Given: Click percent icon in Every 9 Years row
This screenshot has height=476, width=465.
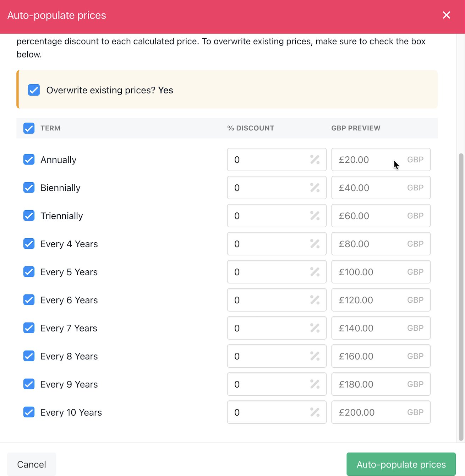Looking at the screenshot, I should coord(315,384).
